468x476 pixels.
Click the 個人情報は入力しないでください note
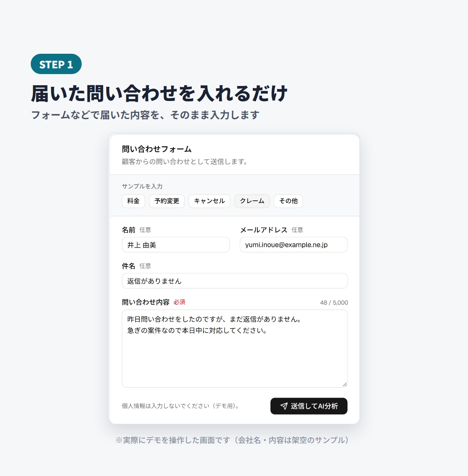[181, 406]
